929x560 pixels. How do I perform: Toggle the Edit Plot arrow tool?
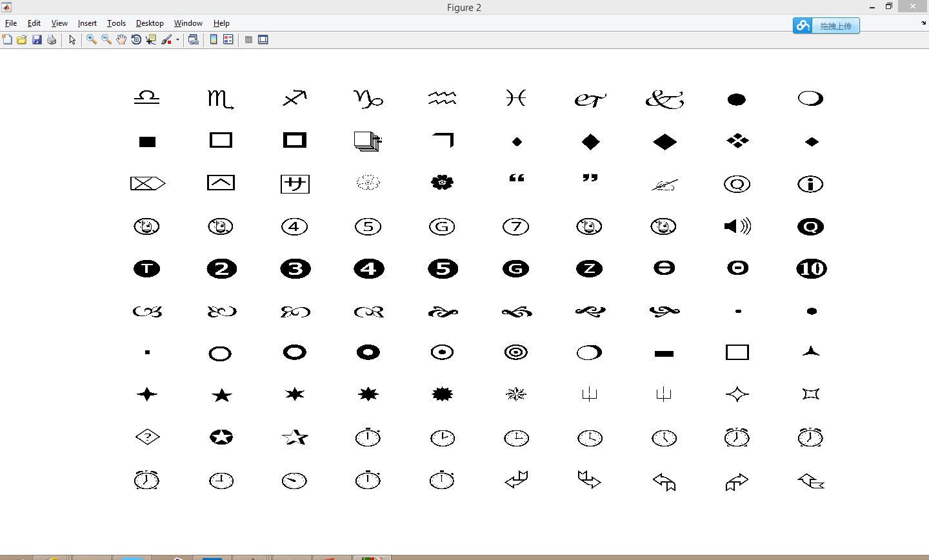72,39
